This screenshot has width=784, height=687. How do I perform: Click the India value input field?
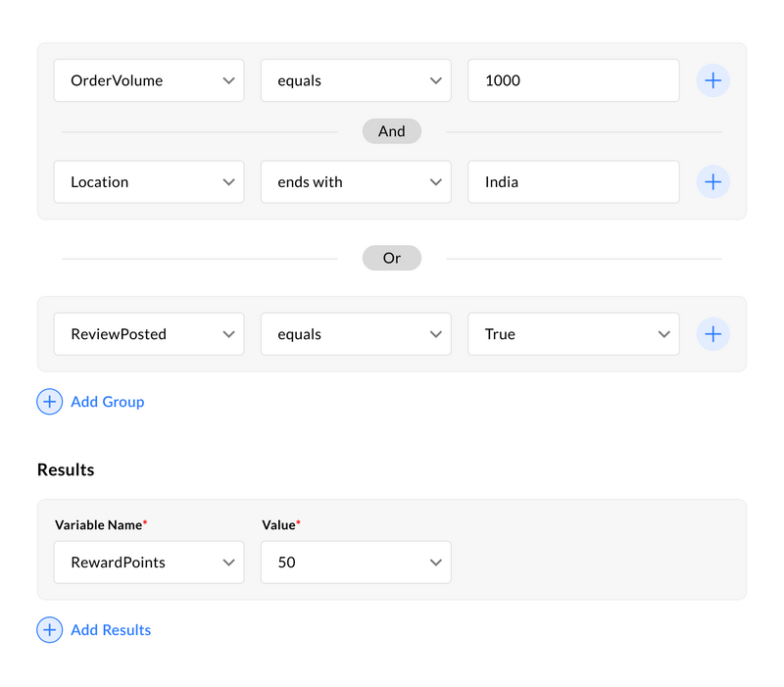(573, 181)
